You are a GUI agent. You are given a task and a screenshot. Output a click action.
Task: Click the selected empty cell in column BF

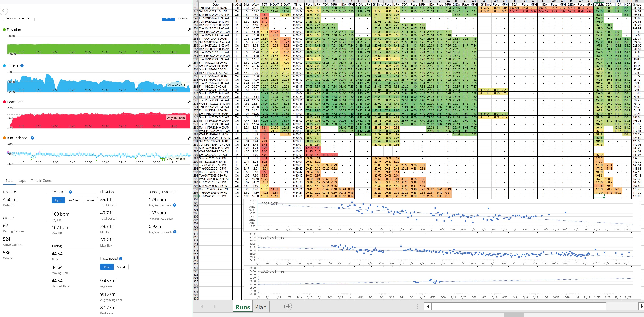point(599,196)
